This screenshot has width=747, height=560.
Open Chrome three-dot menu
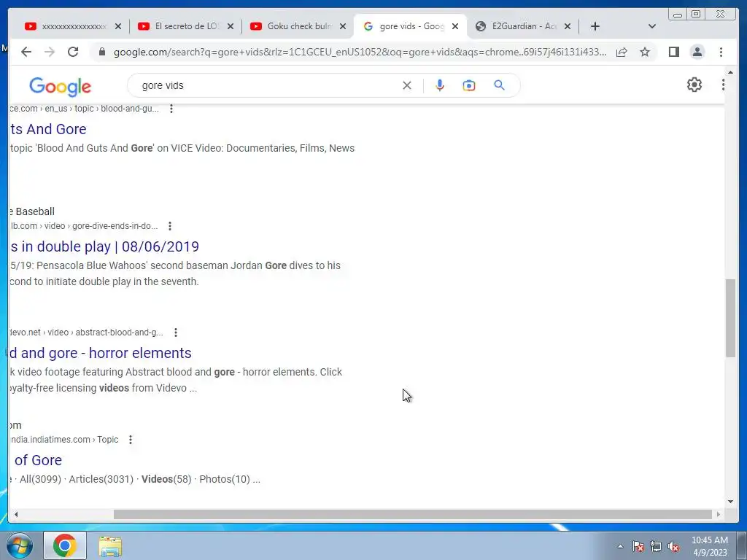(x=721, y=52)
